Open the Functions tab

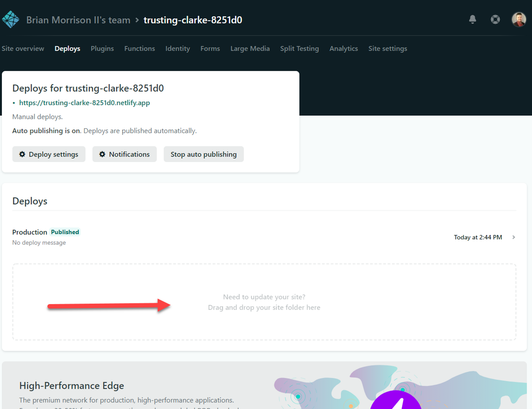point(140,49)
